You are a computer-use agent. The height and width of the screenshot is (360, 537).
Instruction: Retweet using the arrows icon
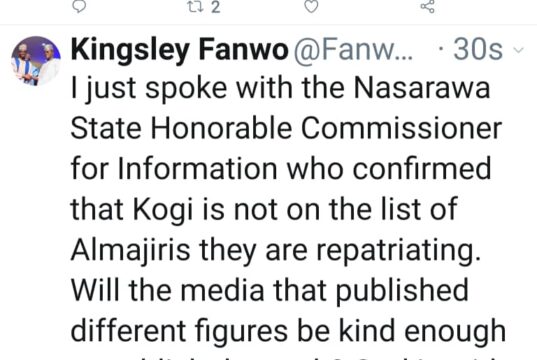[196, 7]
